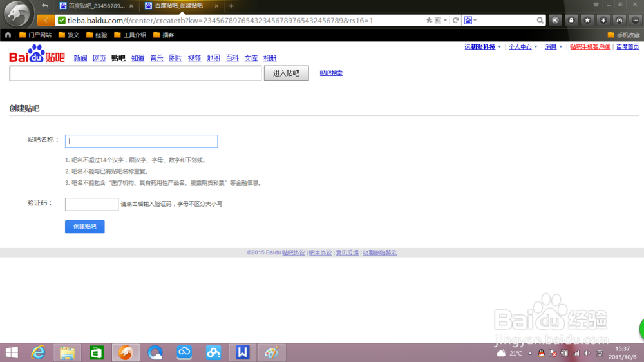Click the QR code icon in address bar
The width and height of the screenshot is (644, 362).
pyautogui.click(x=438, y=20)
